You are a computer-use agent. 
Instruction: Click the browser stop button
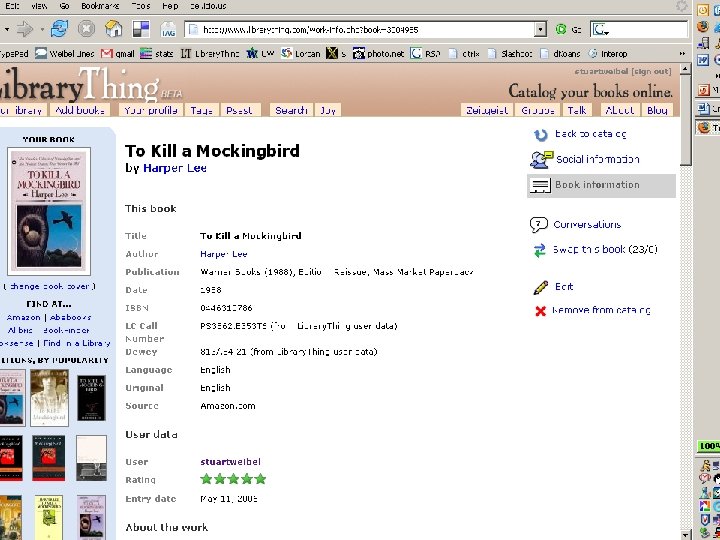tap(86, 29)
